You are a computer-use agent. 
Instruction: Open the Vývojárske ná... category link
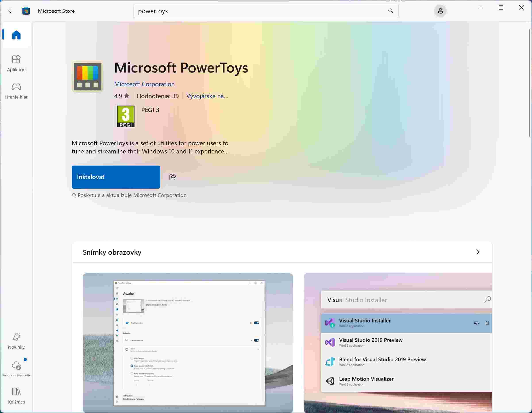(207, 96)
